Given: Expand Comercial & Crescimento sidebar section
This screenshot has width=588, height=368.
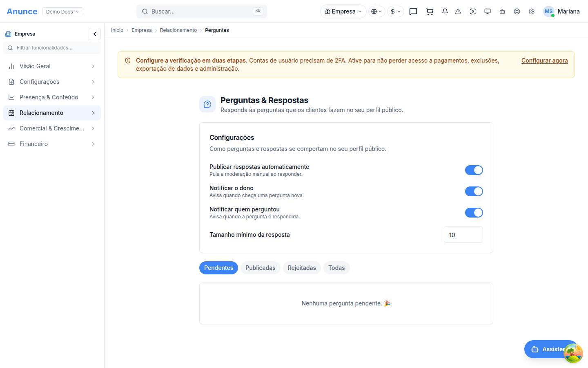Looking at the screenshot, I should pyautogui.click(x=52, y=128).
